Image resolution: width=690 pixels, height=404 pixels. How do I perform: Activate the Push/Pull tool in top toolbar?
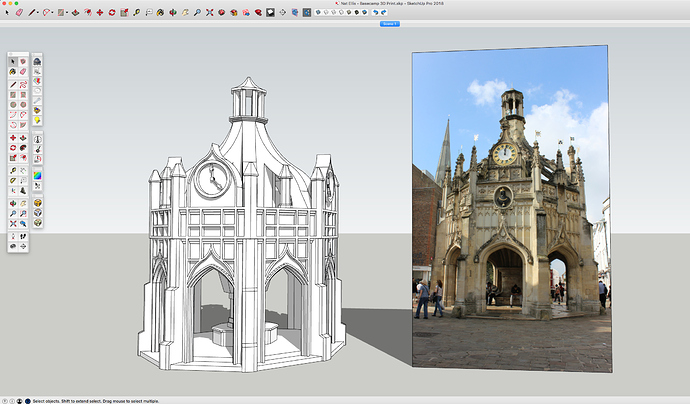click(75, 13)
